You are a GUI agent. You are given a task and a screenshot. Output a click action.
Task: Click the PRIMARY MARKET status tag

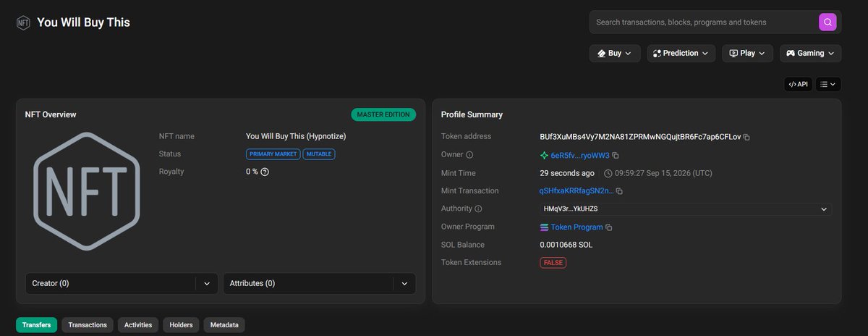click(273, 154)
